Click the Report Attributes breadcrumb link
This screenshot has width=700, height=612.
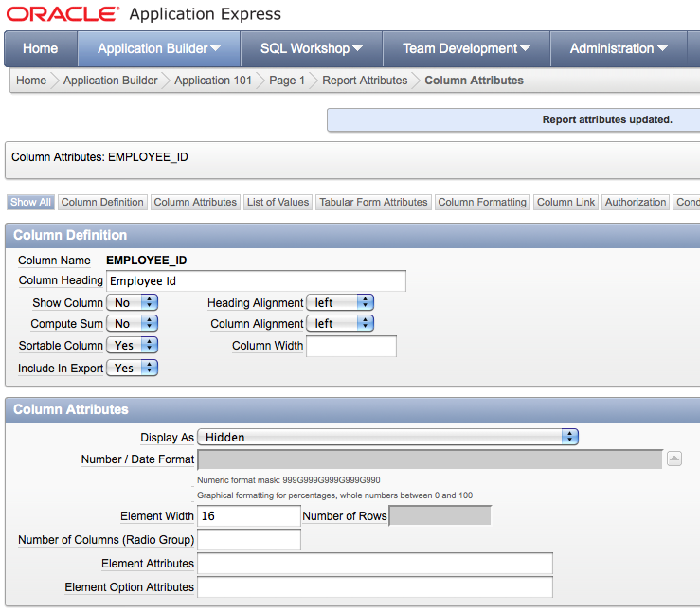pyautogui.click(x=365, y=81)
